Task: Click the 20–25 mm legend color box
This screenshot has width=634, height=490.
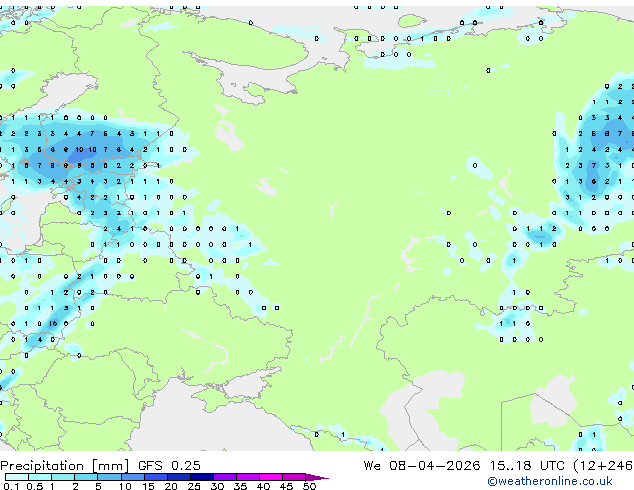Action: point(178,477)
